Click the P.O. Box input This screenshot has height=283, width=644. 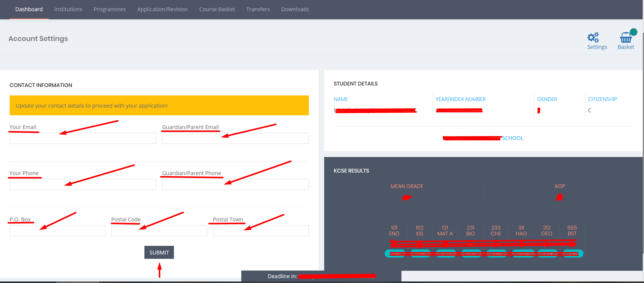click(57, 231)
